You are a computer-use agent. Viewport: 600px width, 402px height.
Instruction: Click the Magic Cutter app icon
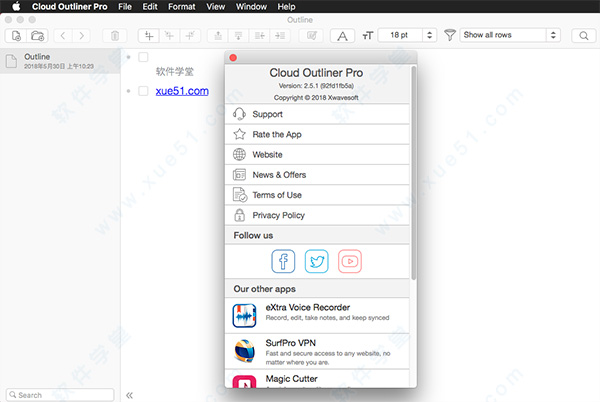tap(245, 381)
